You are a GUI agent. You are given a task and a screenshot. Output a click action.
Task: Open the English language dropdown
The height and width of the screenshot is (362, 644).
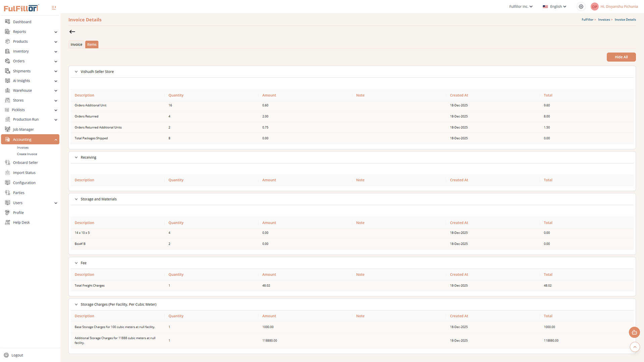point(554,7)
